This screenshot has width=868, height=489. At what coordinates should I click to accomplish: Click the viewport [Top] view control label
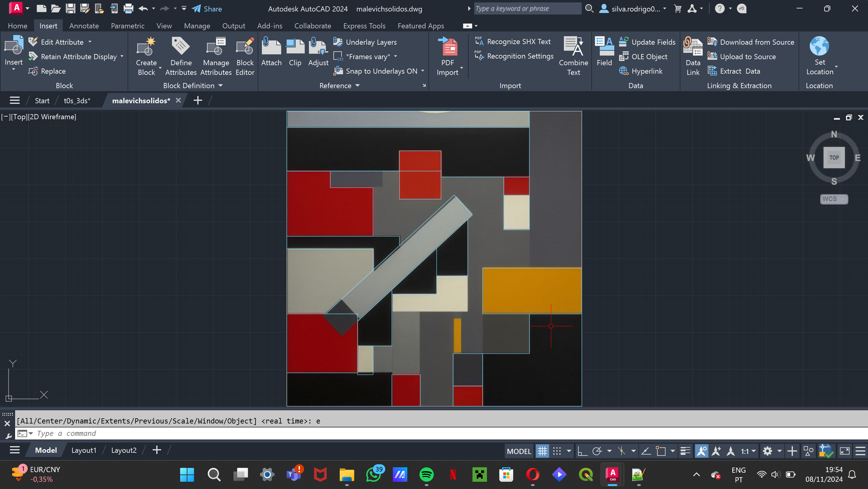(x=20, y=117)
